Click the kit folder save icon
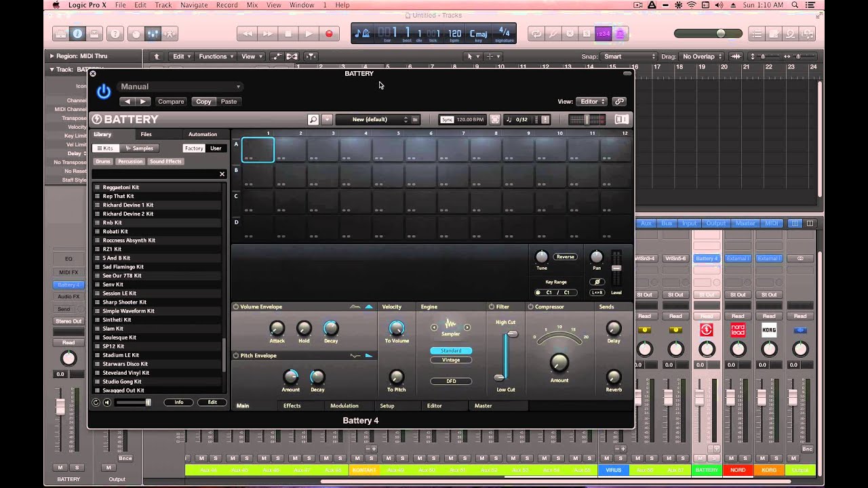Image resolution: width=868 pixels, height=488 pixels. pos(415,119)
